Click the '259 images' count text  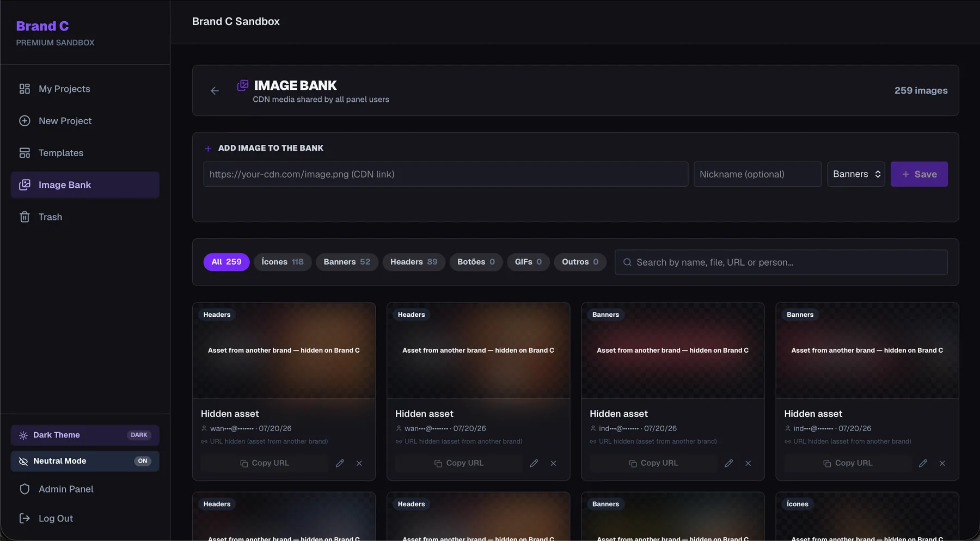[x=921, y=91]
